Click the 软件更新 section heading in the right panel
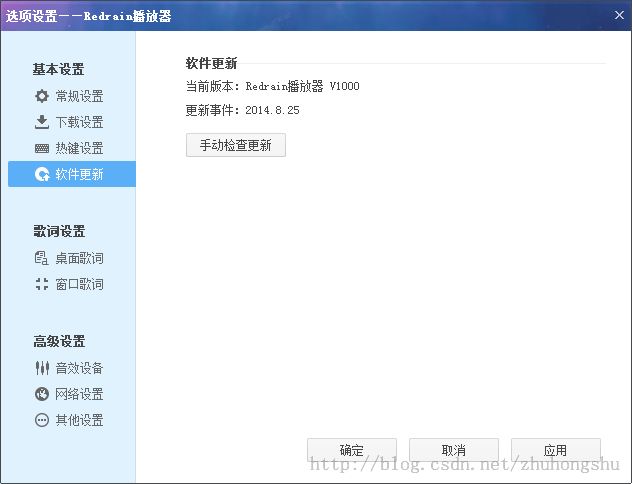The height and width of the screenshot is (484, 632). coord(212,63)
